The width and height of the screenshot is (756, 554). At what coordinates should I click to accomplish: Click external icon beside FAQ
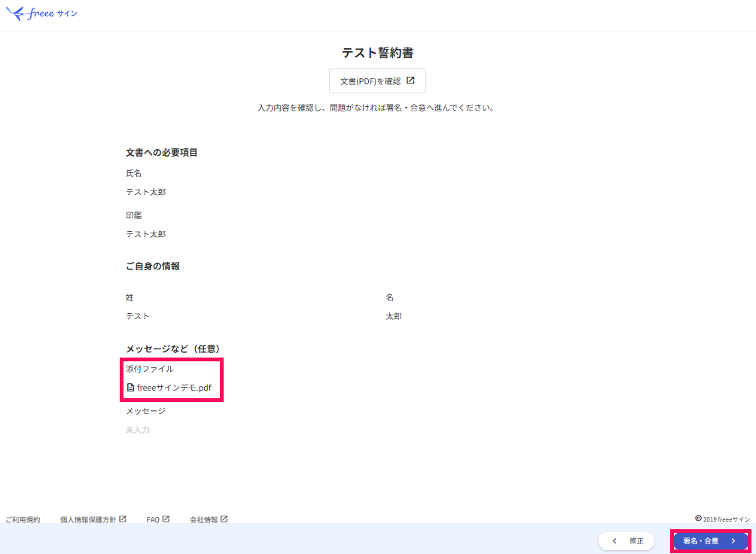tap(166, 519)
